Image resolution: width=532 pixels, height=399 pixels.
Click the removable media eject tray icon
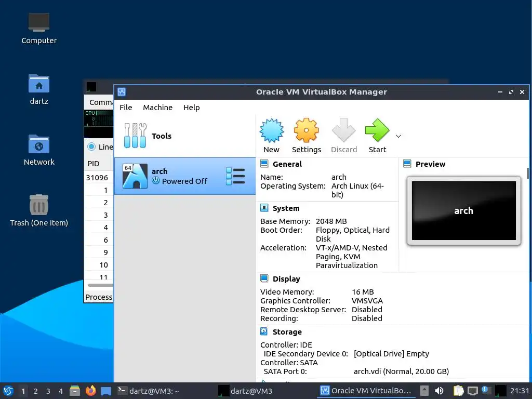pyautogui.click(x=424, y=391)
